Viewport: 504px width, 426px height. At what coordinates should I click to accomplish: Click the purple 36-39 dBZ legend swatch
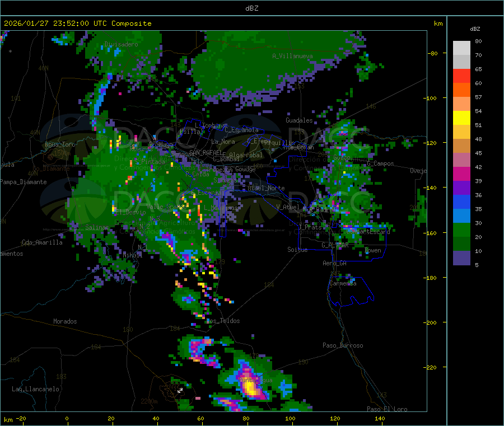click(461, 188)
